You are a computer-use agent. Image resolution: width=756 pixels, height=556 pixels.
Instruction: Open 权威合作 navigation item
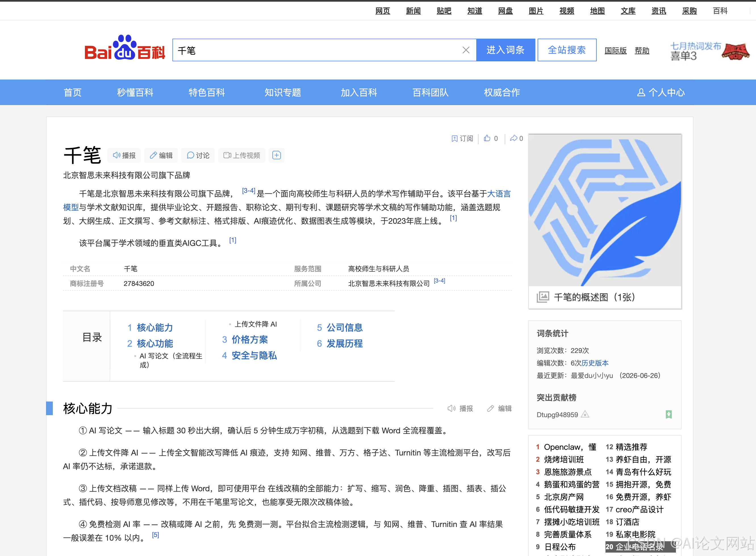click(x=502, y=93)
